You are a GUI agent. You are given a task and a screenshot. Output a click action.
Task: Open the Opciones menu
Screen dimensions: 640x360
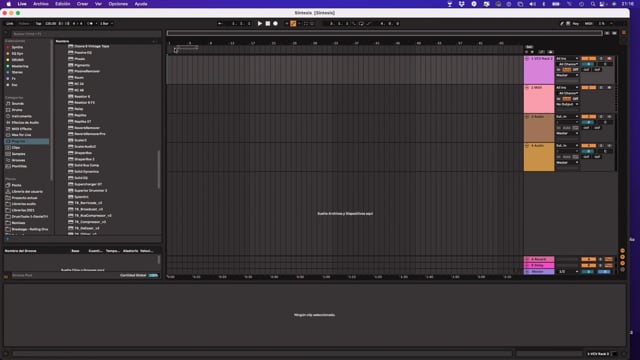coord(118,4)
